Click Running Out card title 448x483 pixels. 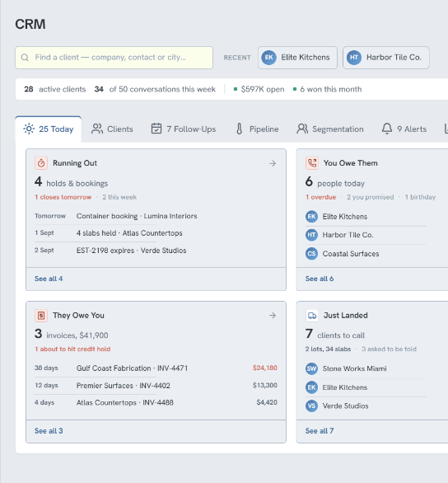pyautogui.click(x=75, y=163)
